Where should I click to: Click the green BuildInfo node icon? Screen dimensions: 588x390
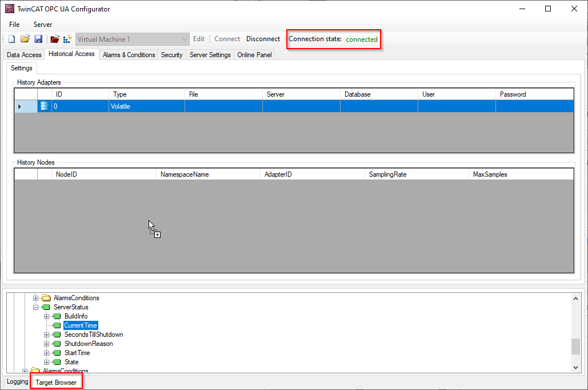coord(57,316)
